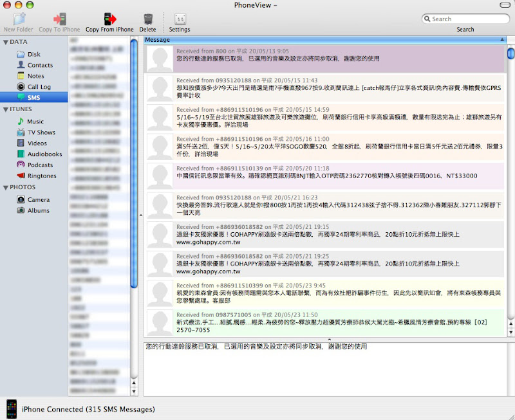The height and width of the screenshot is (420, 515).
Task: Open the Settings toolbar icon
Action: 180,19
